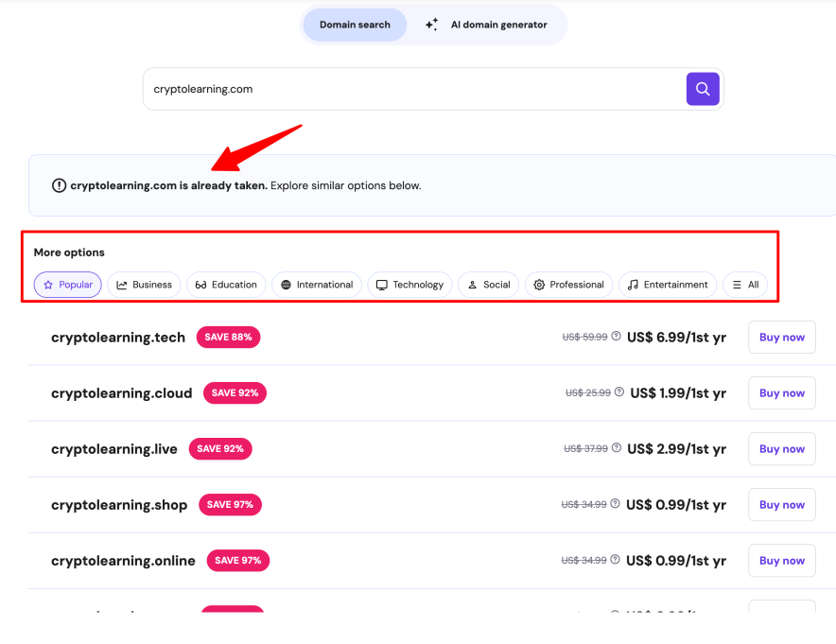Click the monitor icon on the Technology filter
Screen dimensions: 836x644
[x=382, y=284]
